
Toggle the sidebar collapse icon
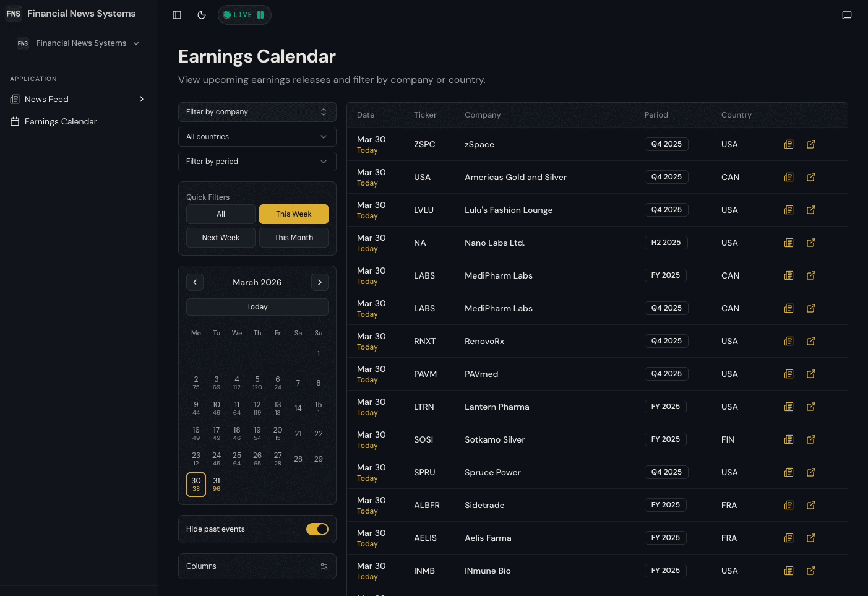click(x=177, y=15)
